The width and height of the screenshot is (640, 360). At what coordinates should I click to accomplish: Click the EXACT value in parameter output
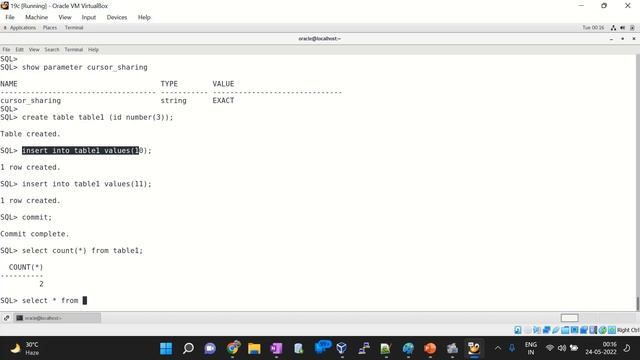click(223, 100)
